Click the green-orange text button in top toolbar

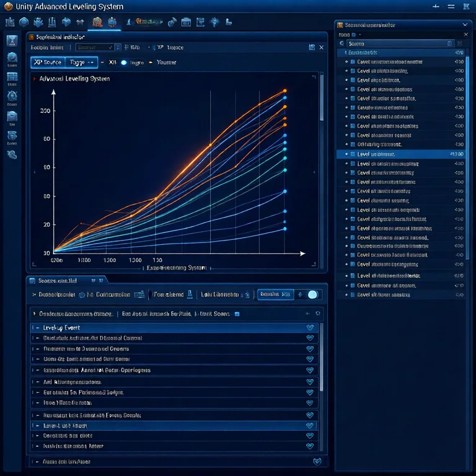coord(149,22)
